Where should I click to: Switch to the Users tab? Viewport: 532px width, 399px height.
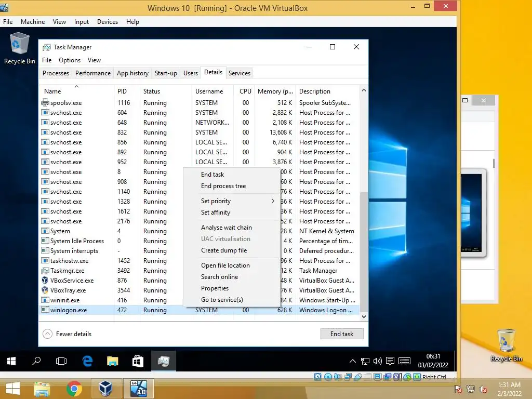coord(191,73)
